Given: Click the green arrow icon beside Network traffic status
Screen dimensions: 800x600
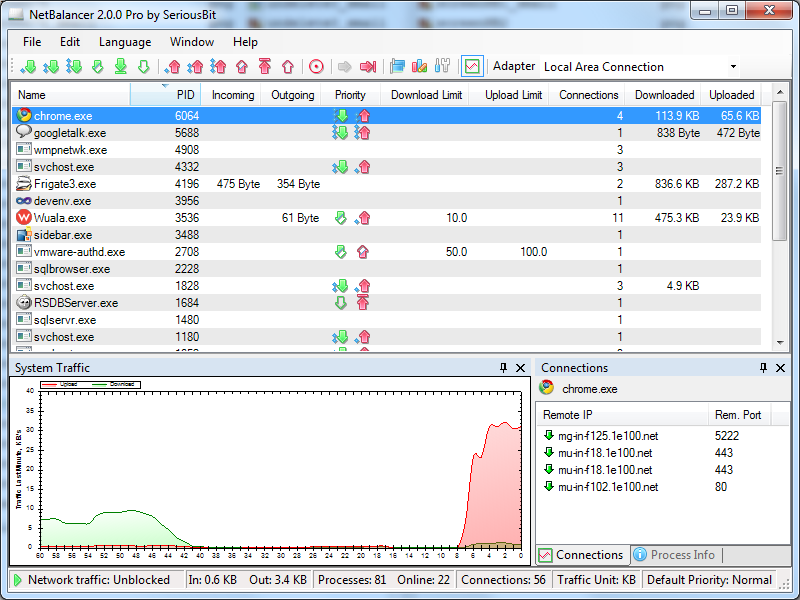Looking at the screenshot, I should click(18, 580).
